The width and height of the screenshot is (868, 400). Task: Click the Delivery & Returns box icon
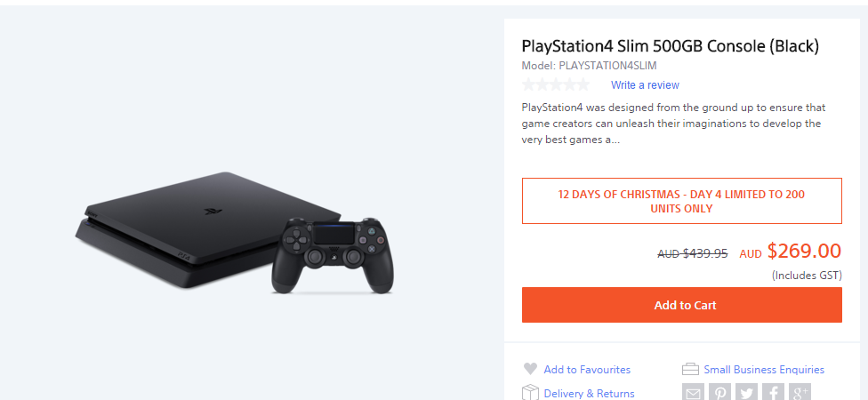[x=530, y=392]
